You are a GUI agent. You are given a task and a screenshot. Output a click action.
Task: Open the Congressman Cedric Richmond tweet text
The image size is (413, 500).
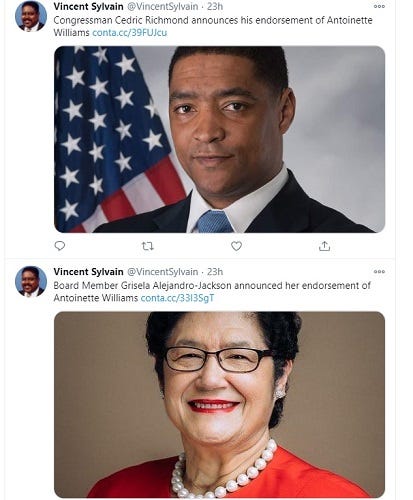pyautogui.click(x=213, y=26)
